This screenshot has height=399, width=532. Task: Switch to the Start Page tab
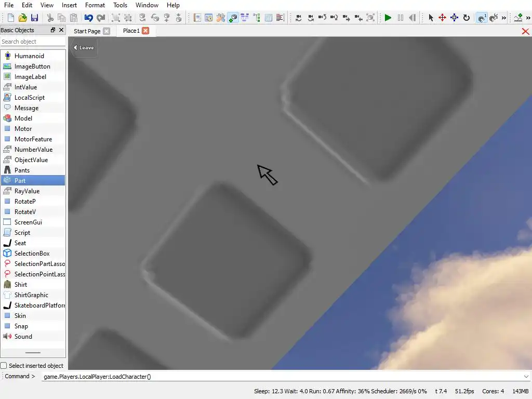[87, 31]
